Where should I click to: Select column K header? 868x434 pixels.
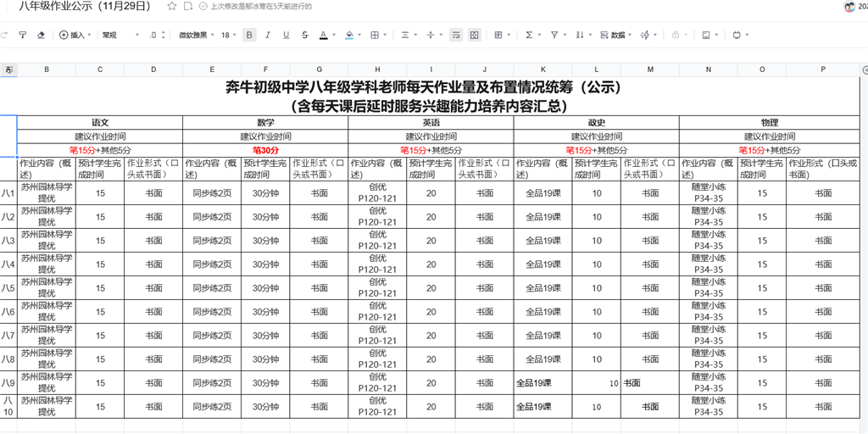pyautogui.click(x=542, y=70)
